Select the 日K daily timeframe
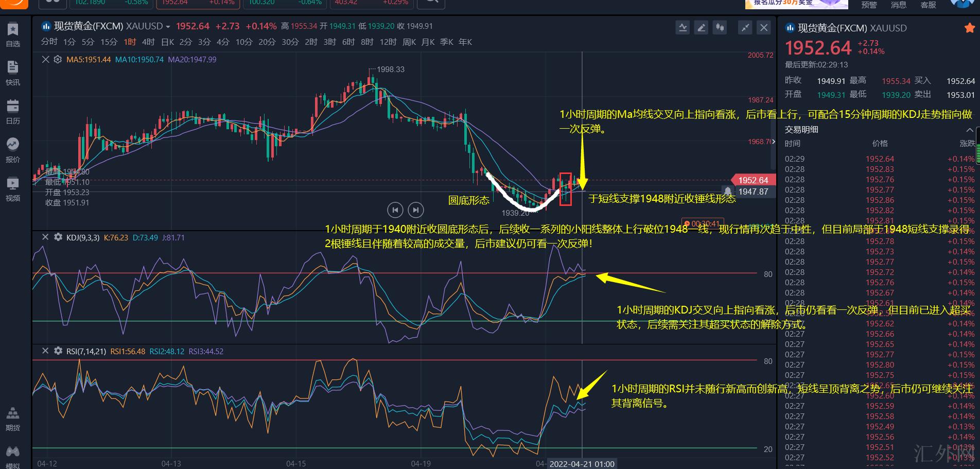 [167, 42]
